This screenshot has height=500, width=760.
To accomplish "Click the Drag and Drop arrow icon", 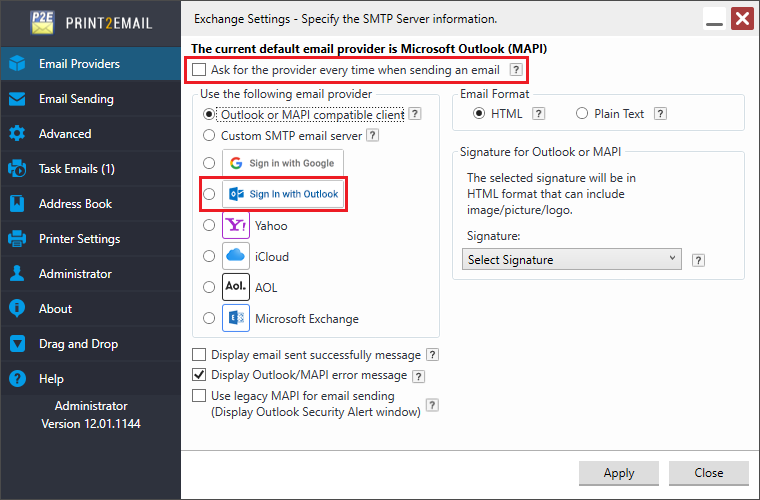I will (17, 344).
